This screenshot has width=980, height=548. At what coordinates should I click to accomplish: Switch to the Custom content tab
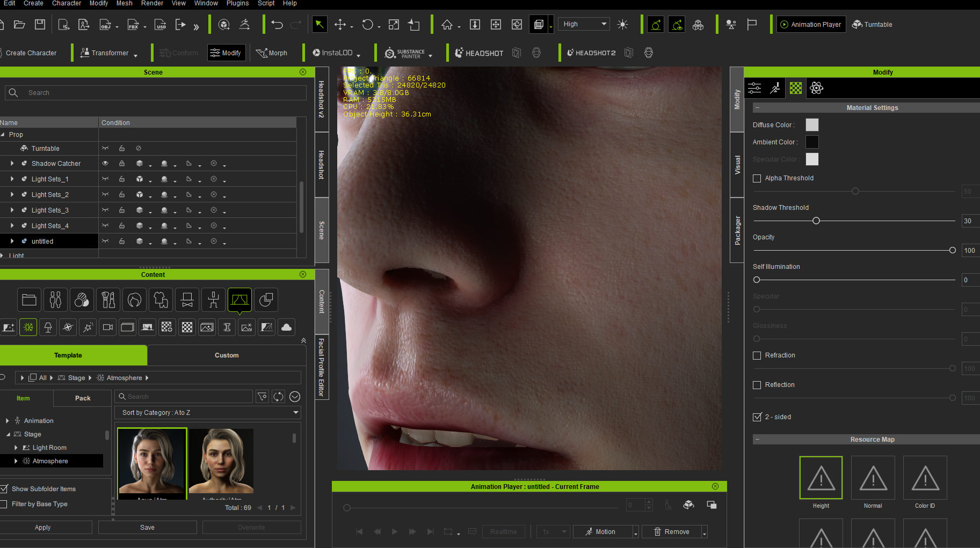coord(227,355)
